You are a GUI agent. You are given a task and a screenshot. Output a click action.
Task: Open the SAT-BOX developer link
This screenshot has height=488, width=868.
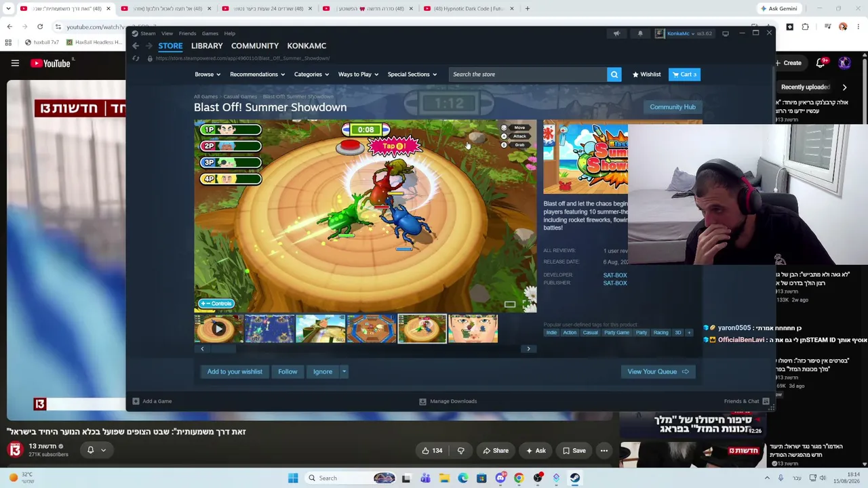tap(615, 275)
